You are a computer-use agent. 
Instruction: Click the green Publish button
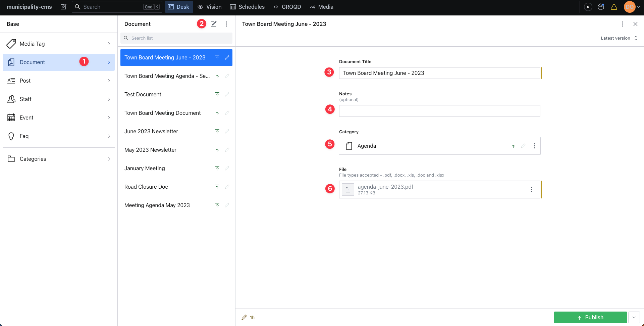(x=590, y=317)
